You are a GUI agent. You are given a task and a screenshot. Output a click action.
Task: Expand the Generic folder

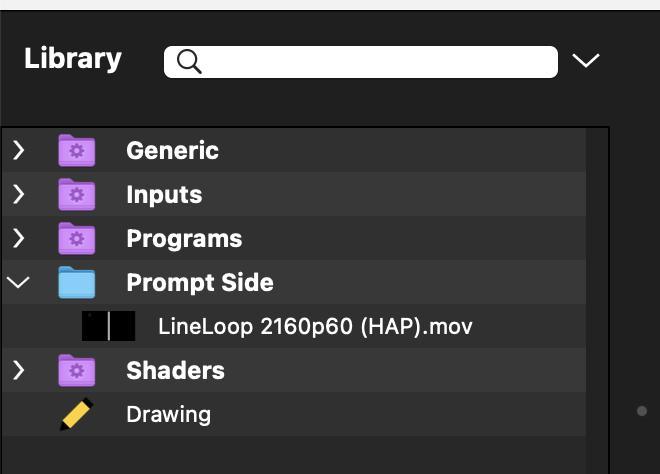pyautogui.click(x=19, y=151)
